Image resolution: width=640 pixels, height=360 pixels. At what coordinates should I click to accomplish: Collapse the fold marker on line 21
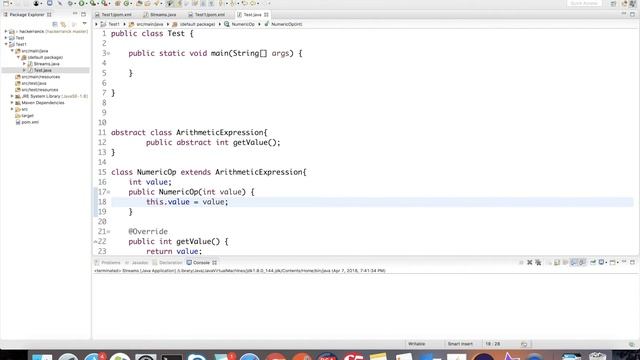click(109, 232)
